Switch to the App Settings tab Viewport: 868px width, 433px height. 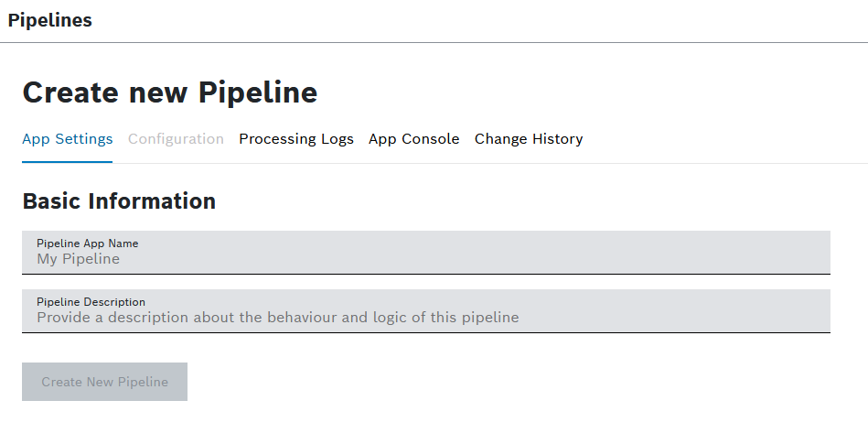point(67,139)
